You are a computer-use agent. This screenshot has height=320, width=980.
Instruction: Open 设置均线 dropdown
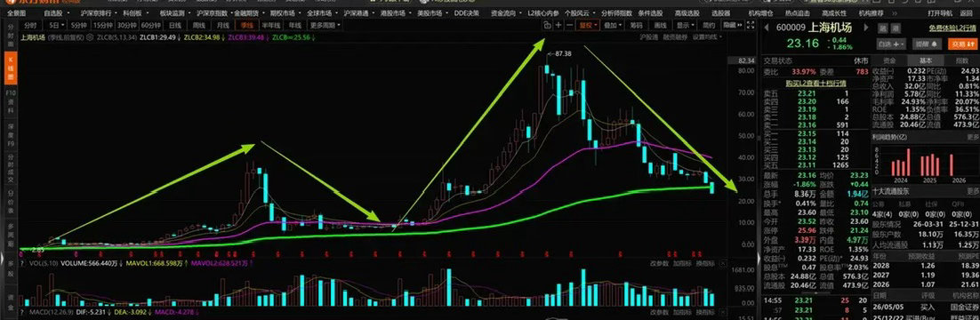pos(709,36)
